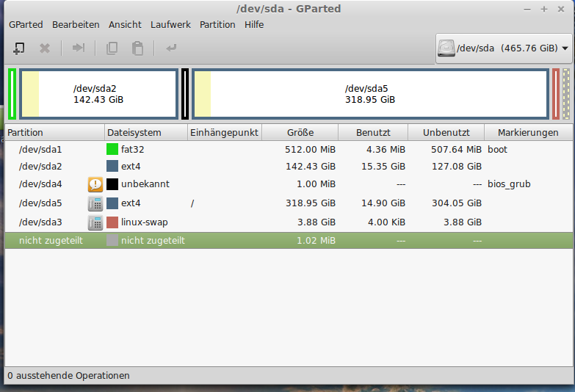
Task: Click the Undo last operation icon
Action: coord(171,48)
